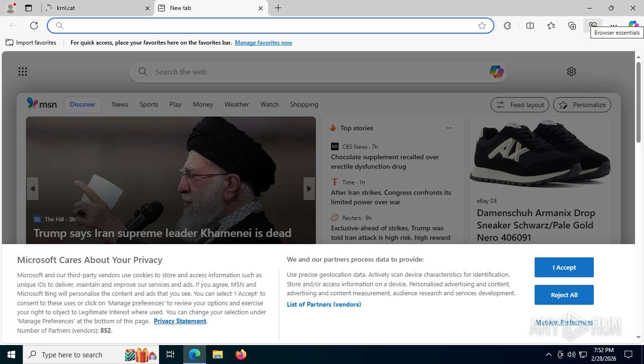Screen dimensions: 644x364
Task: Select the New tab browser tab
Action: pos(211,8)
